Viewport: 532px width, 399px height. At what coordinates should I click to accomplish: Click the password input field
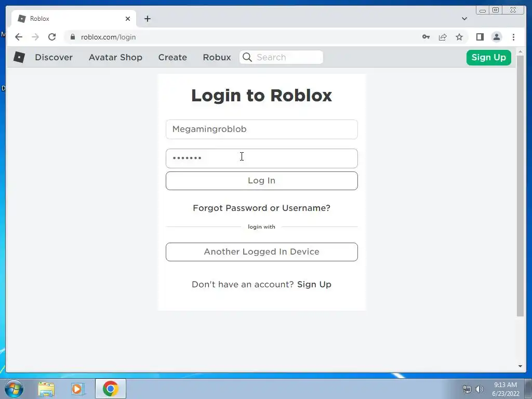coord(262,158)
